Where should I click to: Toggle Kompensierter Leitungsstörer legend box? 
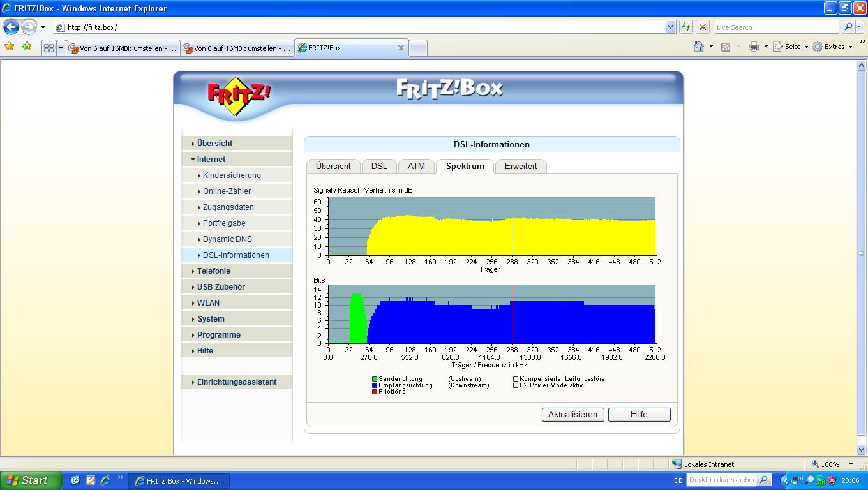coord(516,379)
